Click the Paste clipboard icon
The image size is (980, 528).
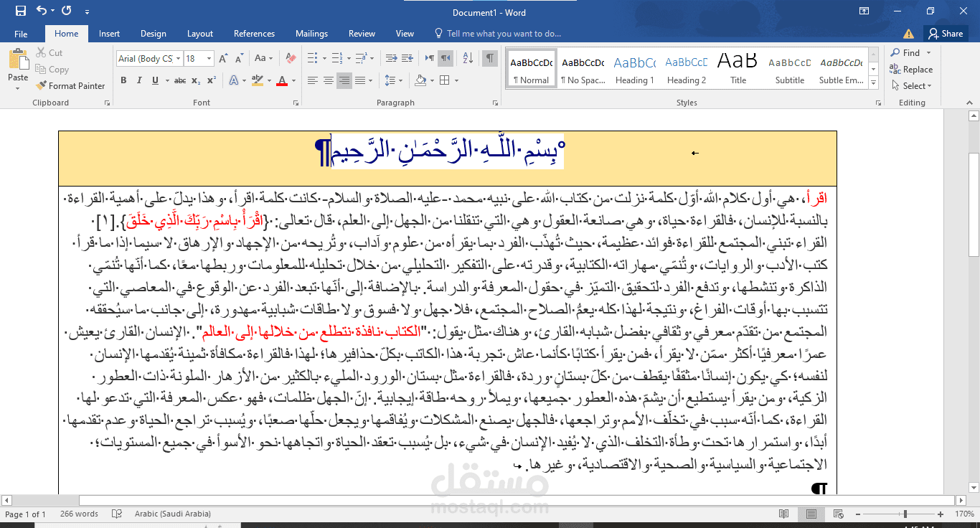18,60
